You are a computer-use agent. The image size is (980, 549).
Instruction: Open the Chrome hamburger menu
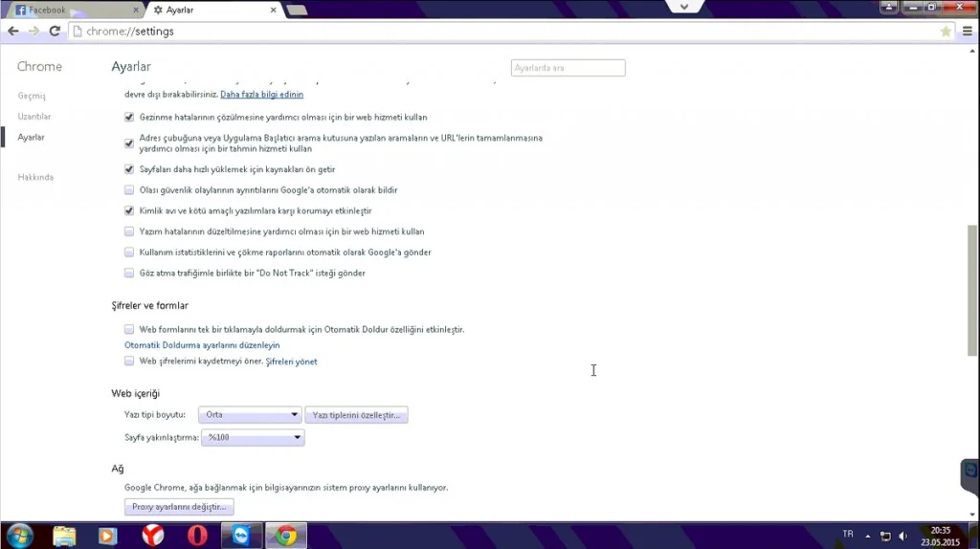click(x=967, y=31)
